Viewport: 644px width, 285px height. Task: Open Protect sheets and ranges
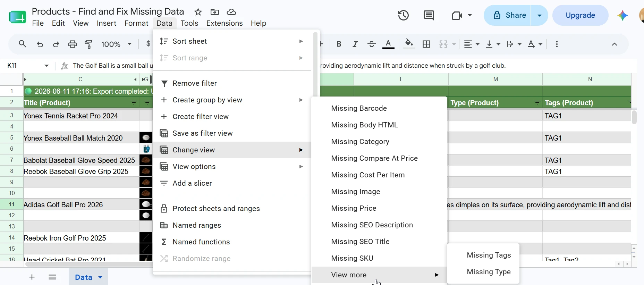(x=232, y=209)
